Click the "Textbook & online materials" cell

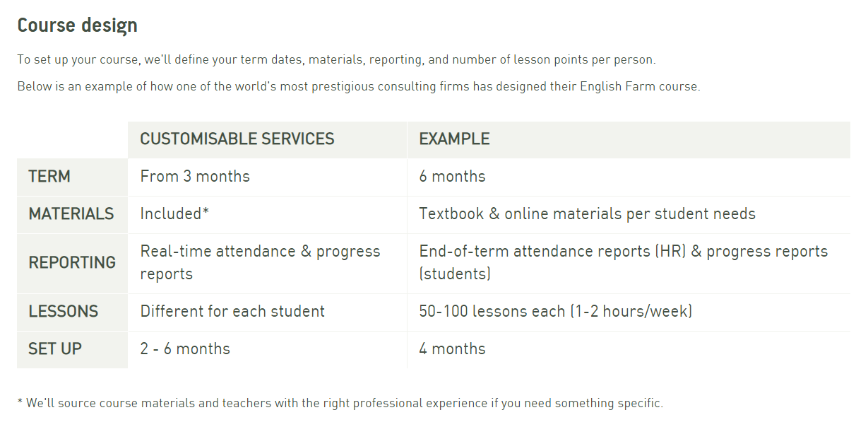click(587, 214)
